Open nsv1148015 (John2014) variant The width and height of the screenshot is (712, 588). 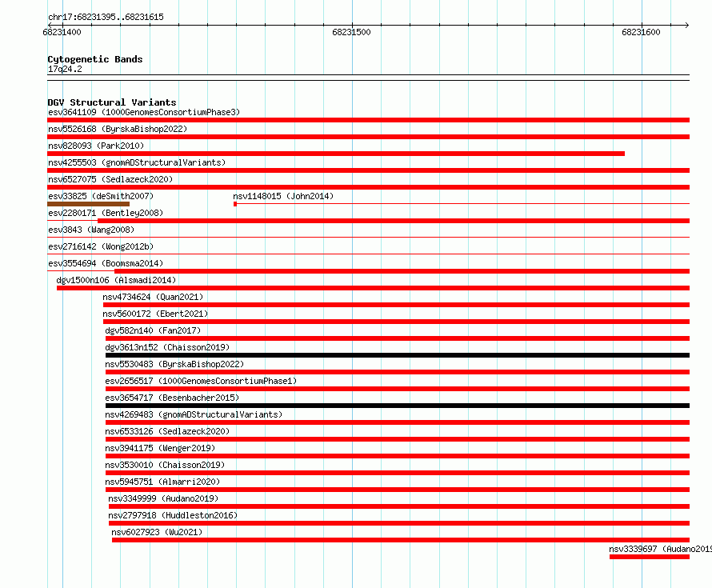point(283,196)
